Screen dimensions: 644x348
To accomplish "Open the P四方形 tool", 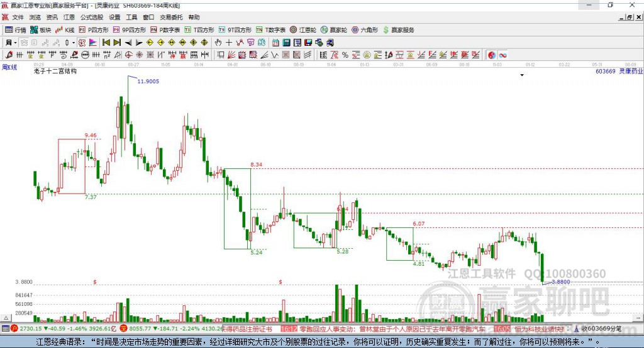I will coord(94,30).
